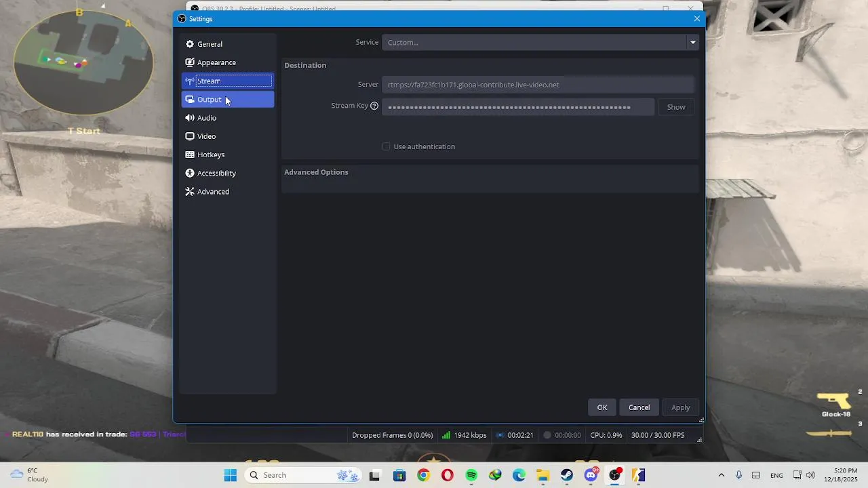868x488 pixels.
Task: Show the hidden stream key
Action: tap(676, 107)
